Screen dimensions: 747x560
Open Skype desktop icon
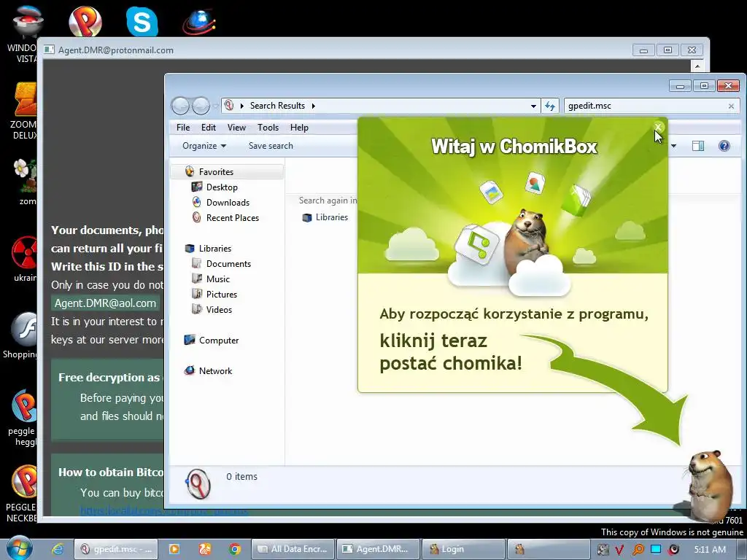pyautogui.click(x=142, y=22)
